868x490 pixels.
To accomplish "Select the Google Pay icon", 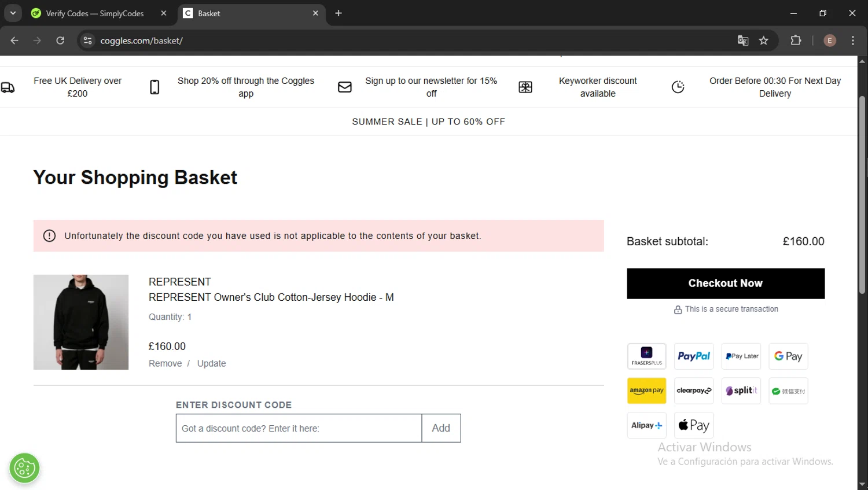I will click(788, 356).
